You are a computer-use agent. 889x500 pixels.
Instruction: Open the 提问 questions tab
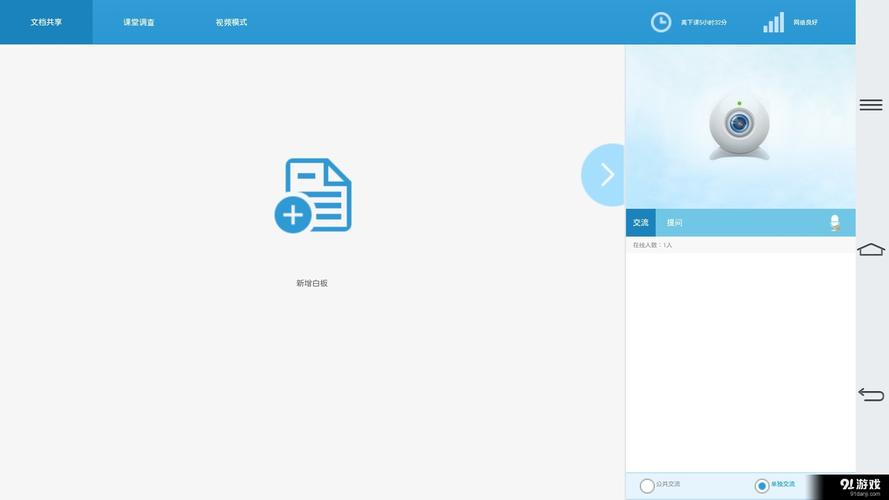(674, 223)
